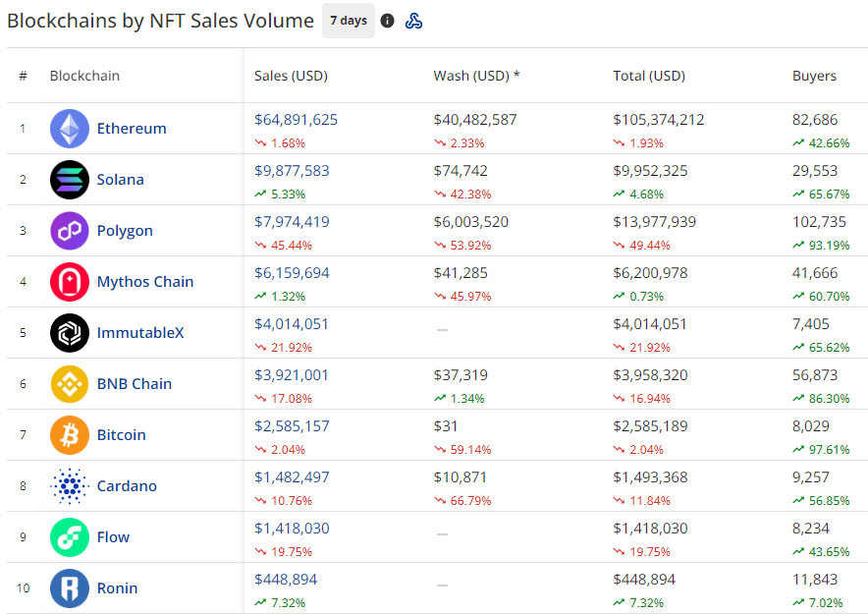Click the Cardano logo icon
Image resolution: width=868 pixels, height=614 pixels.
pyautogui.click(x=69, y=486)
